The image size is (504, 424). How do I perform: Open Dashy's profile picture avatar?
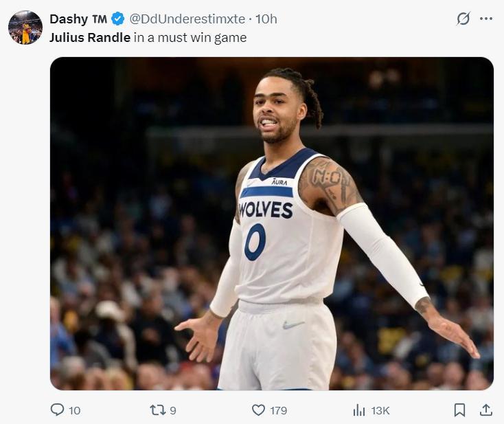point(25,27)
